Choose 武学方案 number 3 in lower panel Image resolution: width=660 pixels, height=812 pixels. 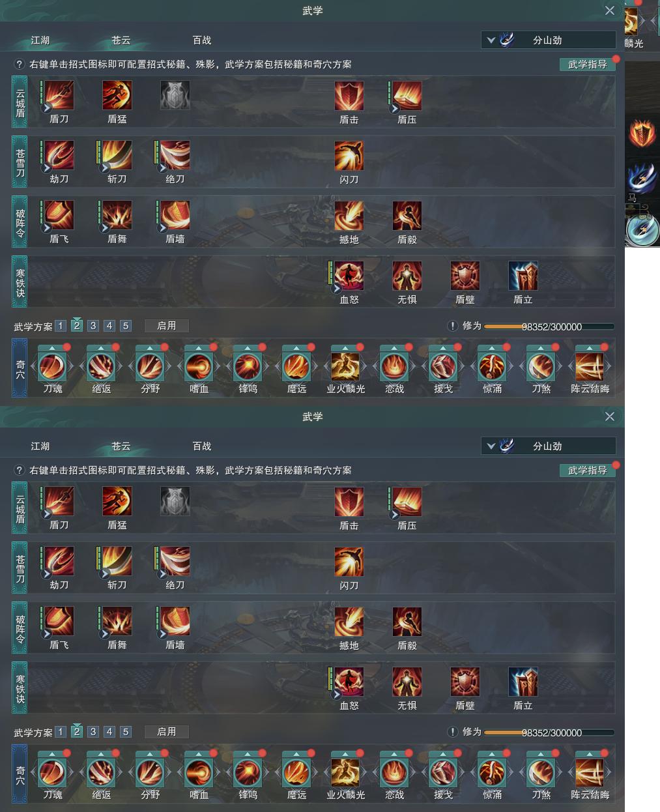[x=93, y=732]
